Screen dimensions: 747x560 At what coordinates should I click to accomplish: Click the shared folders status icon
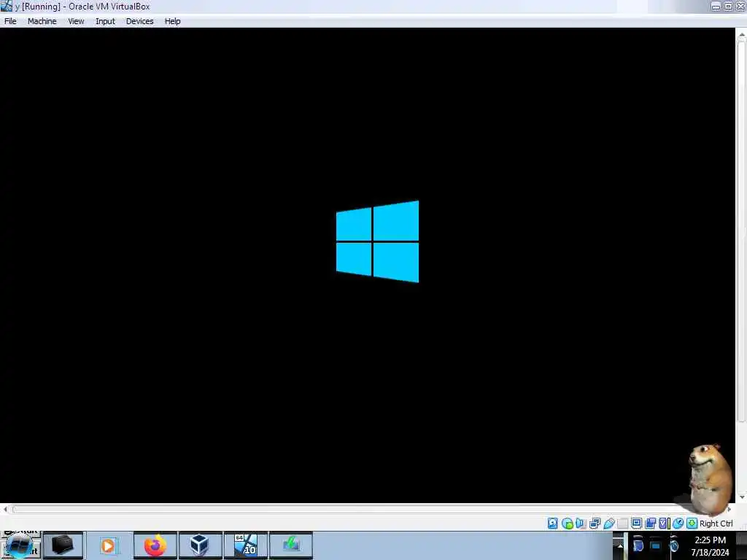click(x=650, y=524)
